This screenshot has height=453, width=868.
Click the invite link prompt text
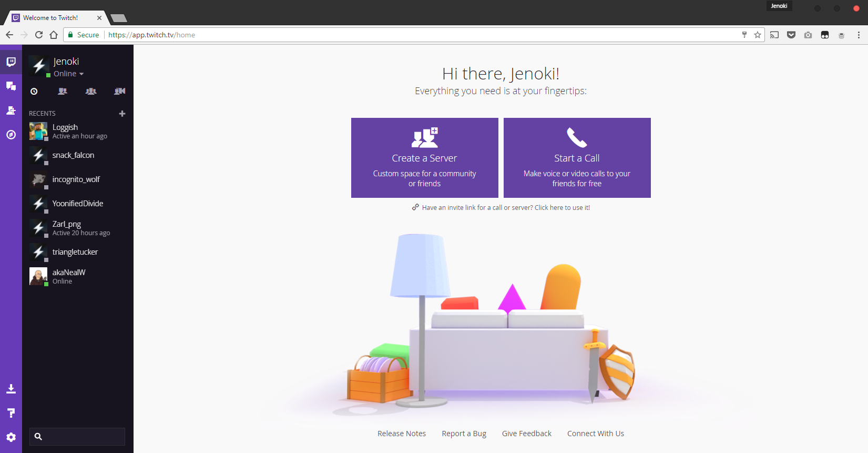coord(501,208)
